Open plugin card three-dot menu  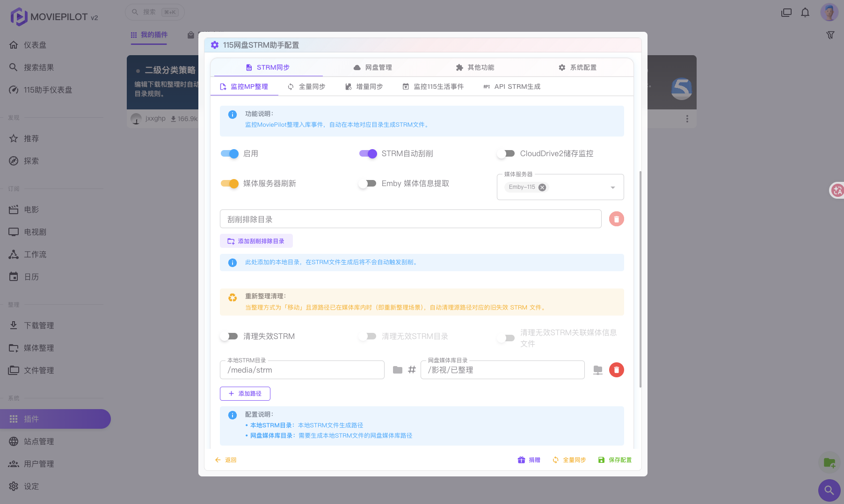point(687,119)
